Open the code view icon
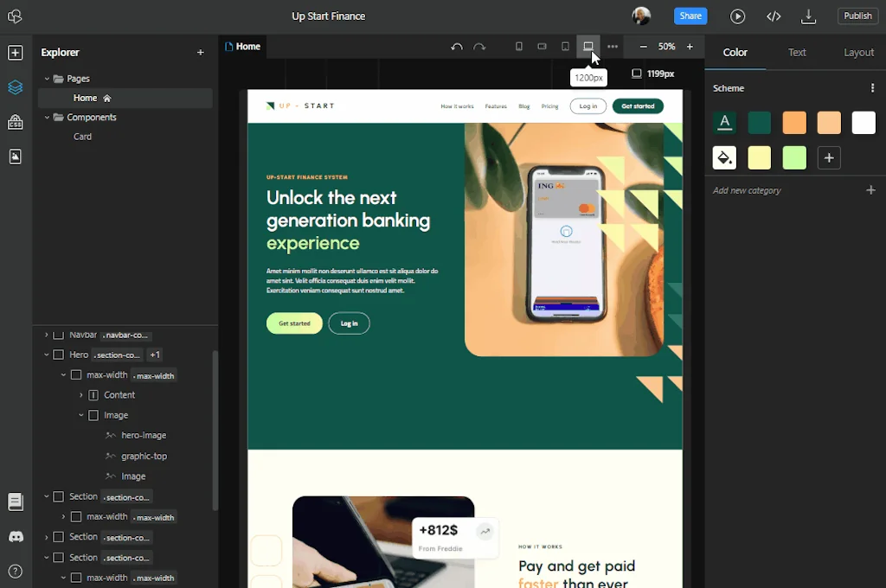The width and height of the screenshot is (886, 588). pos(774,16)
